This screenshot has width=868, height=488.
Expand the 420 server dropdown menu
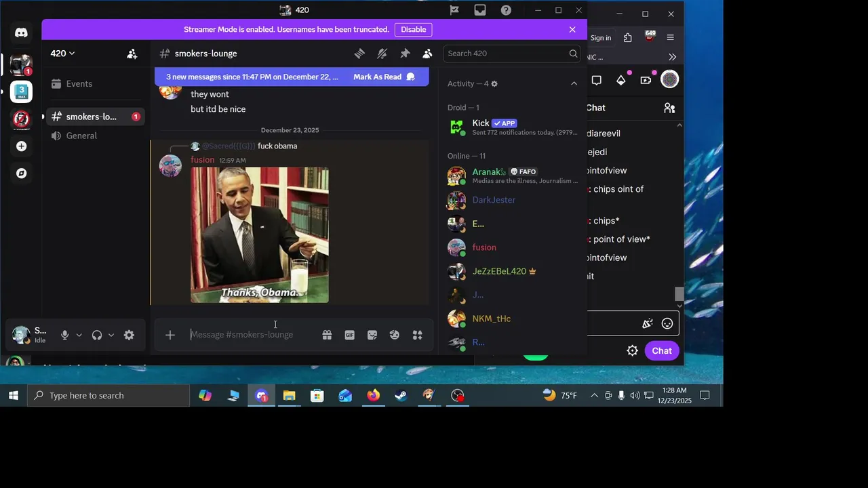click(62, 54)
